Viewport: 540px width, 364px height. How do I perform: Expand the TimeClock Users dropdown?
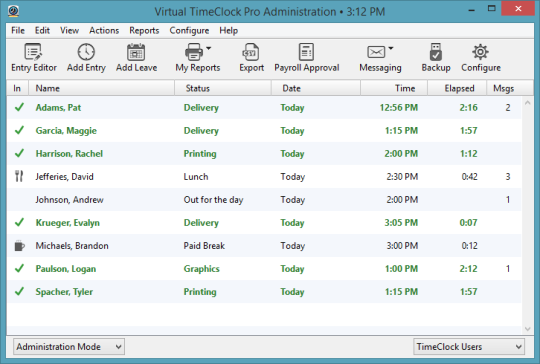point(469,346)
